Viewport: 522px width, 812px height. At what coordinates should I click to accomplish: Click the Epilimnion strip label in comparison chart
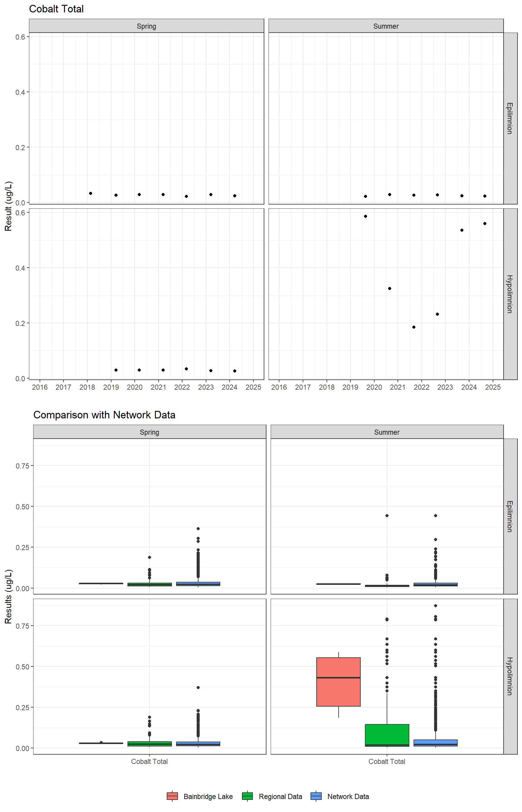coord(511,516)
